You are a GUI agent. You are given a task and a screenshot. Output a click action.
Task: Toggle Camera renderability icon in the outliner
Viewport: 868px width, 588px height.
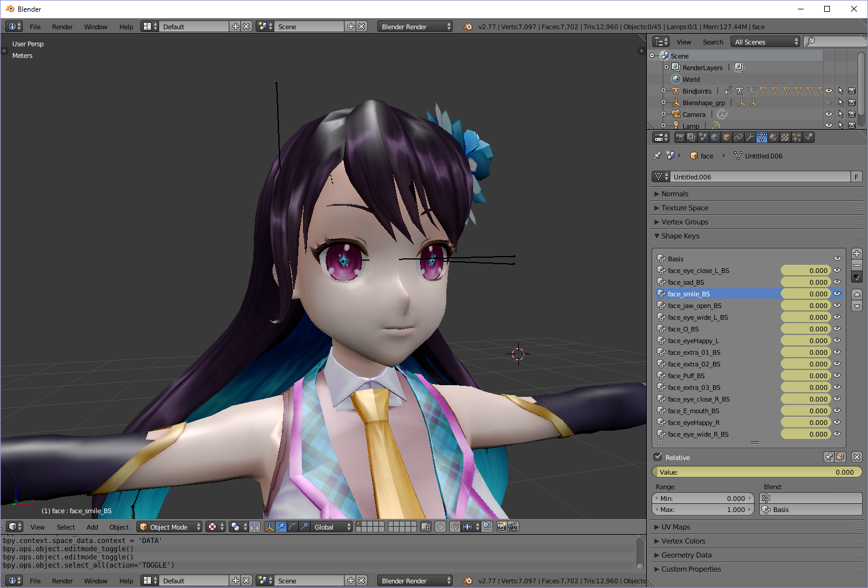coord(852,114)
